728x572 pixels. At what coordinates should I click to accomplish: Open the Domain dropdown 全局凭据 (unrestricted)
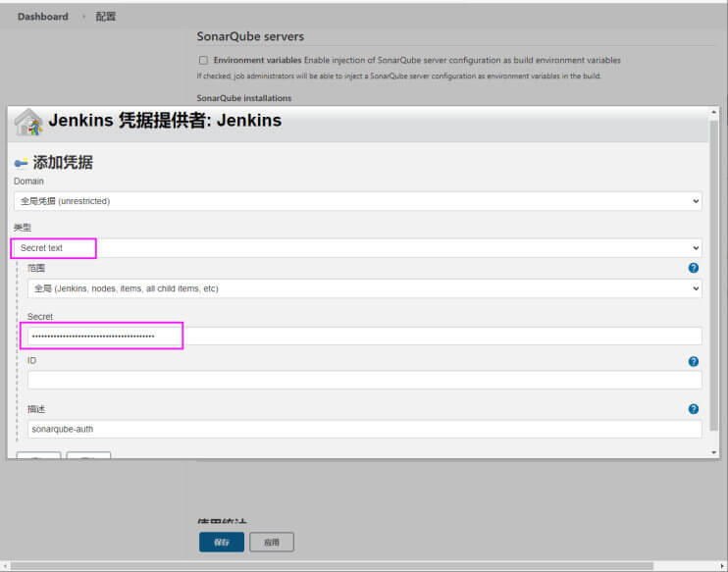[x=357, y=201]
